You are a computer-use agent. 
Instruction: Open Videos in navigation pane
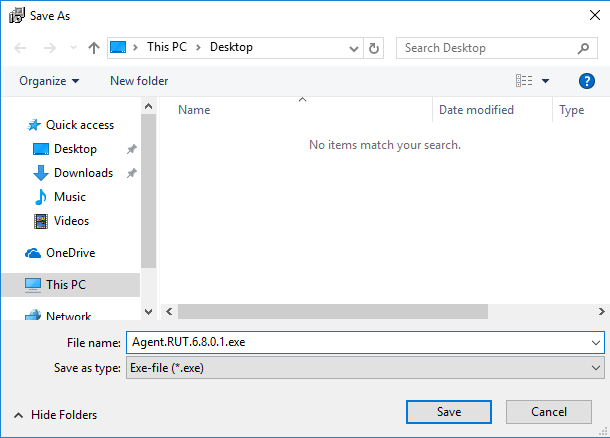click(x=71, y=221)
